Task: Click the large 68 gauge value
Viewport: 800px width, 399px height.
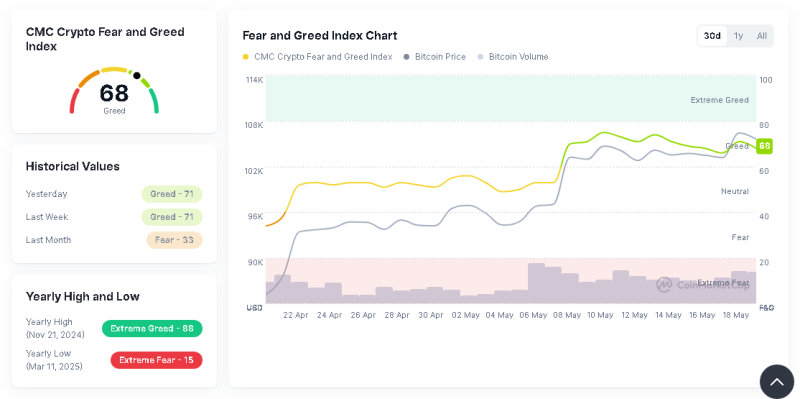Action: (x=114, y=93)
